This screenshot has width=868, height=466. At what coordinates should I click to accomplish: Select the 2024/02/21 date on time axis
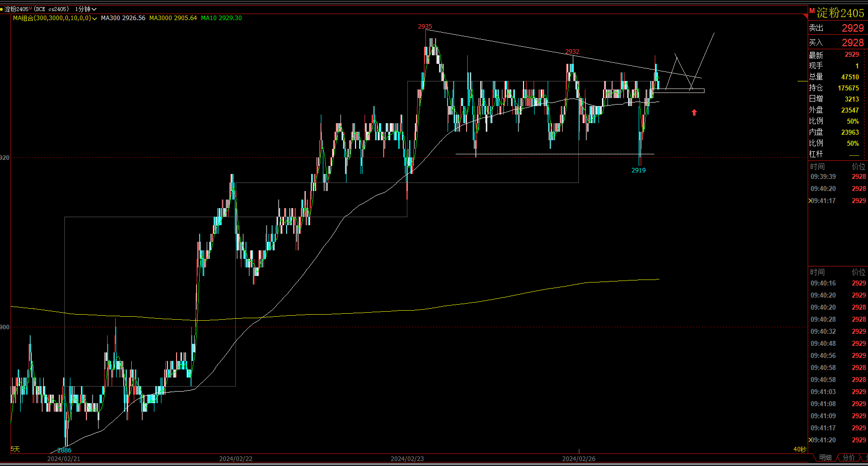[x=63, y=458]
